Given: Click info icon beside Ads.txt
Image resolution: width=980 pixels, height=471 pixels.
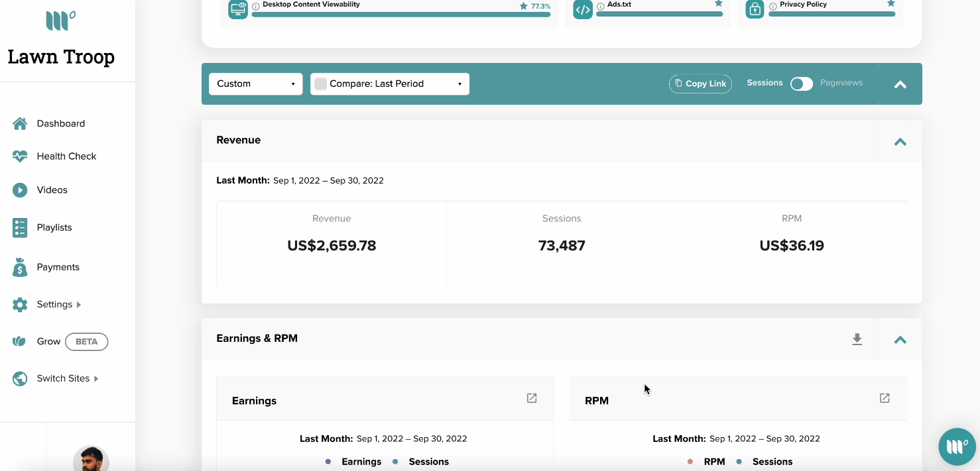Looking at the screenshot, I should coord(601,5).
